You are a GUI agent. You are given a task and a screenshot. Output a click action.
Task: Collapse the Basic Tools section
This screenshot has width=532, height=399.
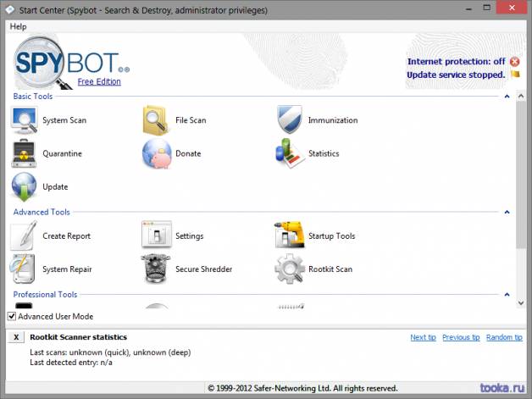(507, 97)
